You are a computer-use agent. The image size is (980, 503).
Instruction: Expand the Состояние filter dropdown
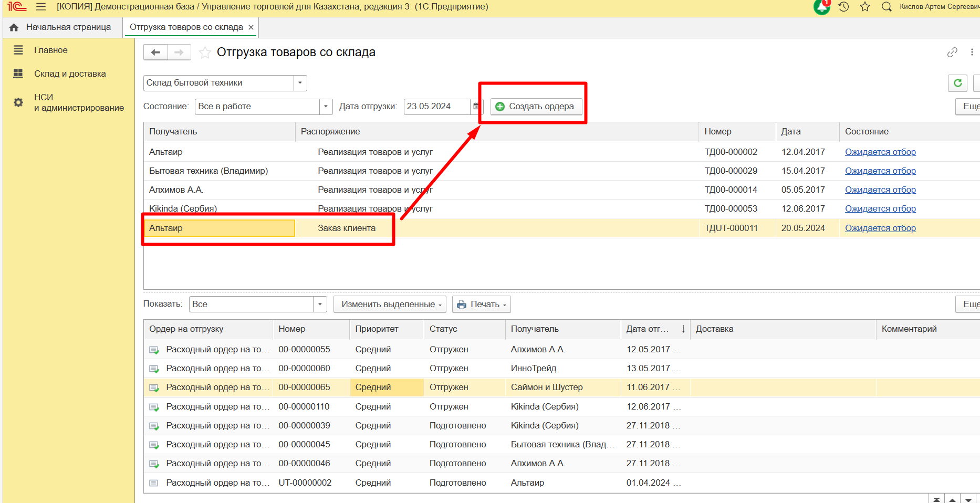pos(326,107)
